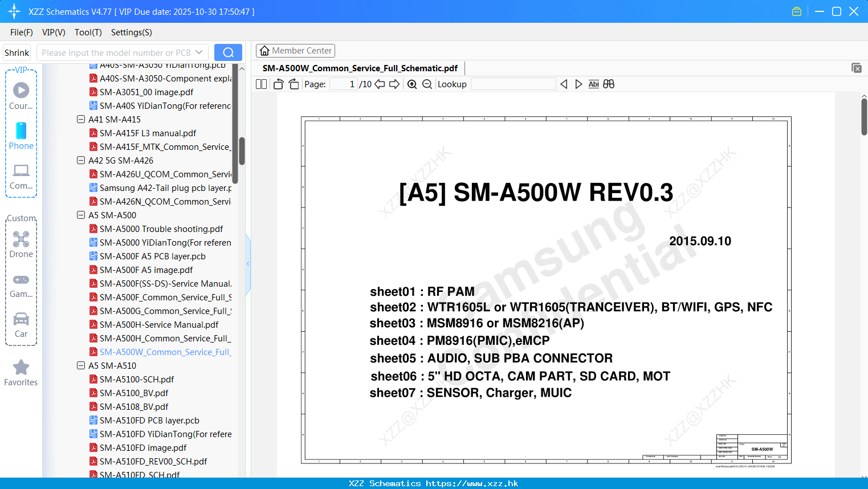Toggle whole-word match Abi icon

point(593,84)
